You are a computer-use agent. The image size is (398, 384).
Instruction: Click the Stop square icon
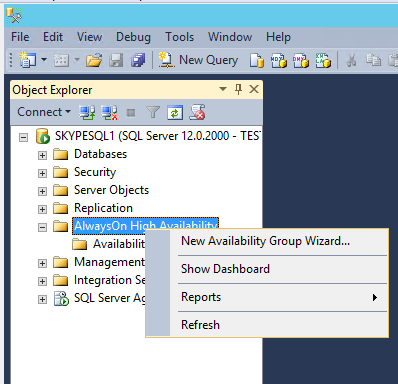(131, 113)
